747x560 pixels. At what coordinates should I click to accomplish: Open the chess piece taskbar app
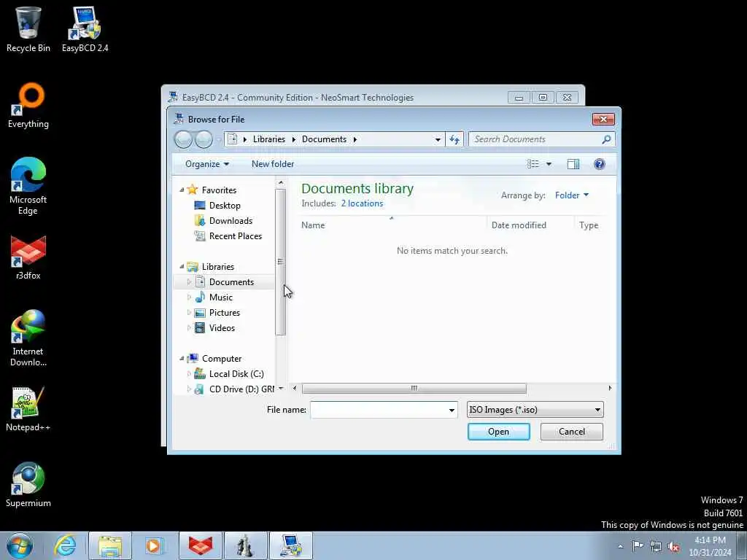click(x=245, y=545)
